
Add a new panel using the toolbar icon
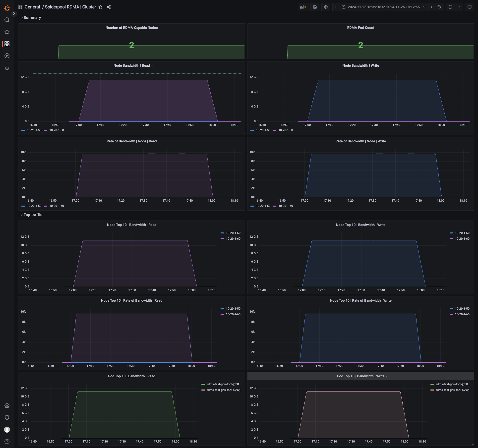303,7
